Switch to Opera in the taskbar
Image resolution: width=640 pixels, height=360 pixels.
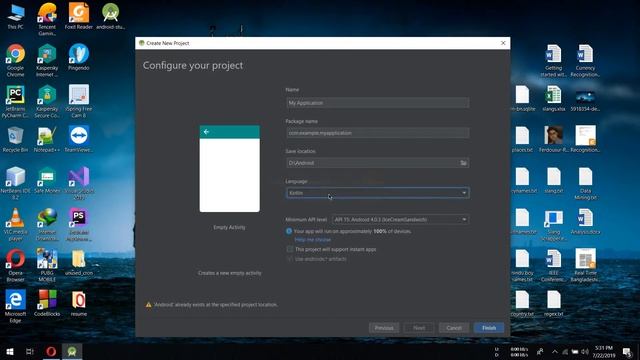[x=51, y=351]
